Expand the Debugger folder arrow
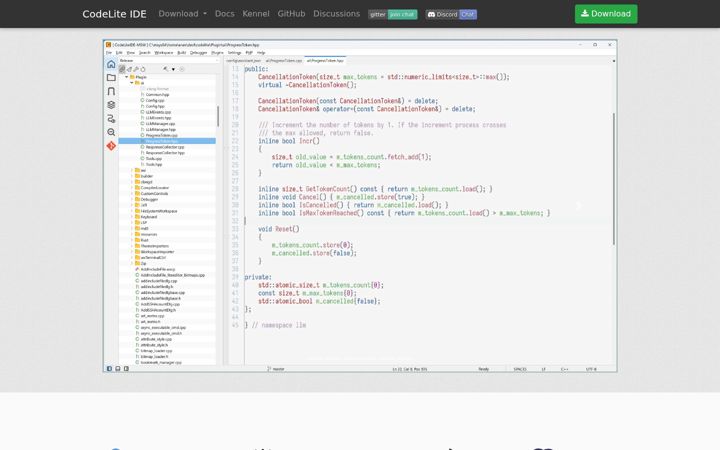This screenshot has width=720, height=450. tap(132, 199)
